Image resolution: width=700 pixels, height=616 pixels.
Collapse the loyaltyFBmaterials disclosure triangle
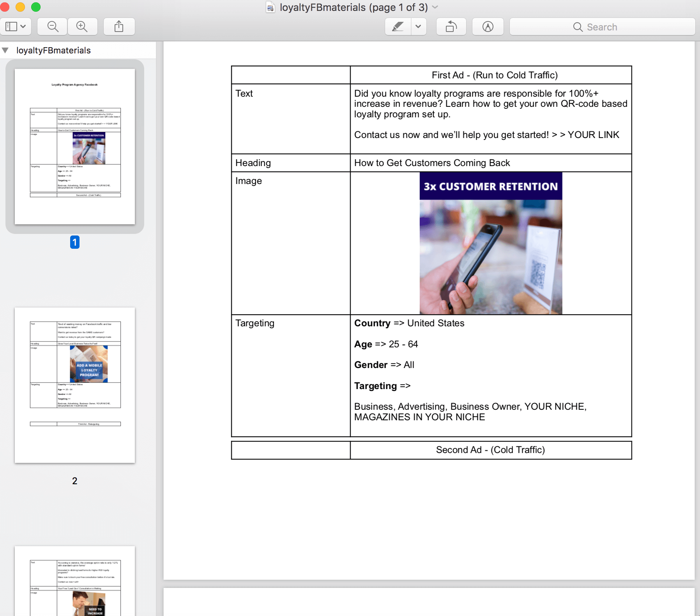pyautogui.click(x=5, y=50)
